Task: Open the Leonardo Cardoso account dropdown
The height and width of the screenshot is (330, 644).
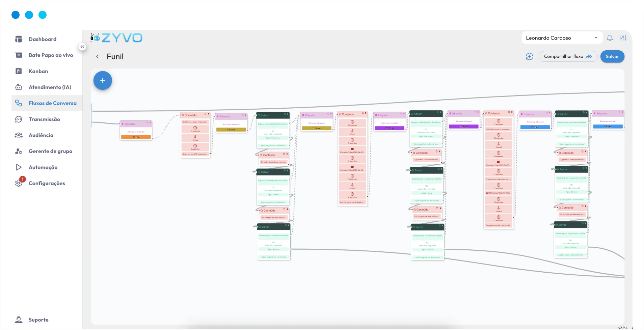Action: coord(561,38)
